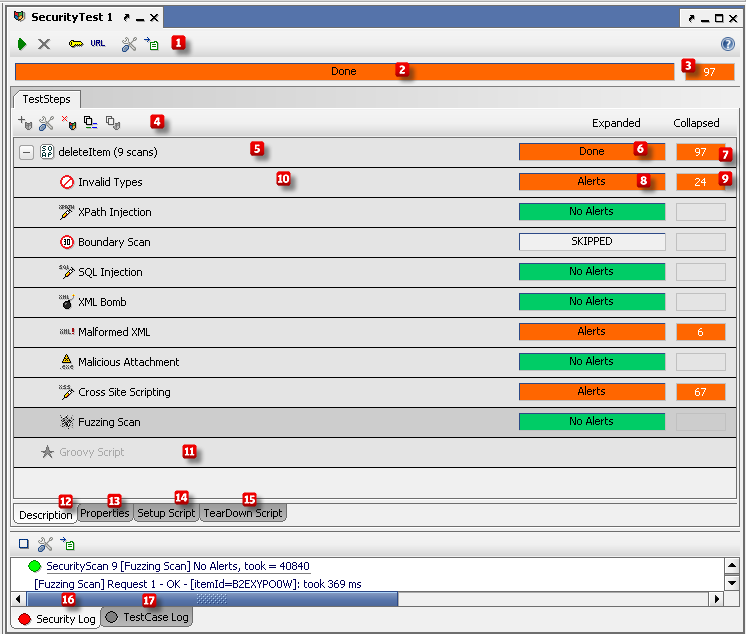Export the security log with bottom export icon
Screen dimensions: 746x634
[67, 543]
